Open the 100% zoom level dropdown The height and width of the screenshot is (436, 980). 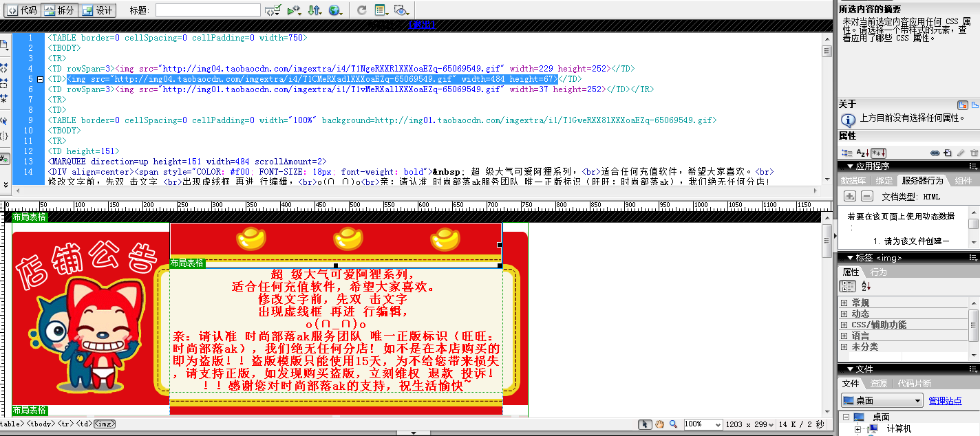703,424
